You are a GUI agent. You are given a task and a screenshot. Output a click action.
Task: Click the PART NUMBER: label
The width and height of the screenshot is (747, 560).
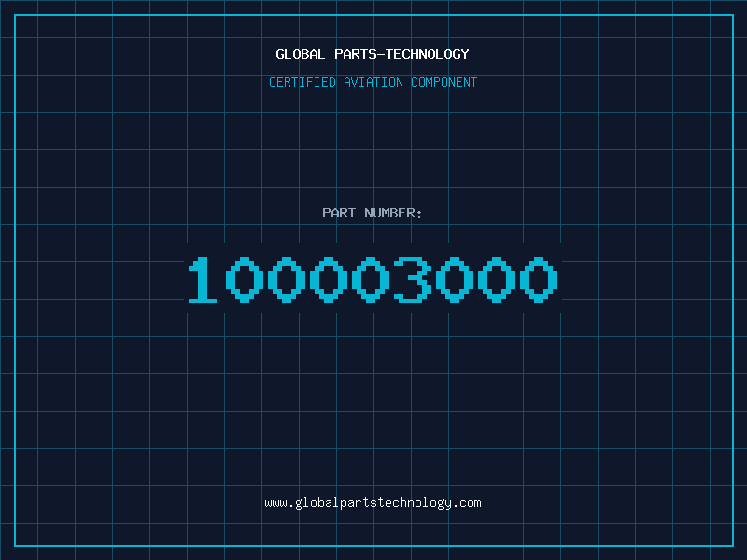pyautogui.click(x=373, y=213)
